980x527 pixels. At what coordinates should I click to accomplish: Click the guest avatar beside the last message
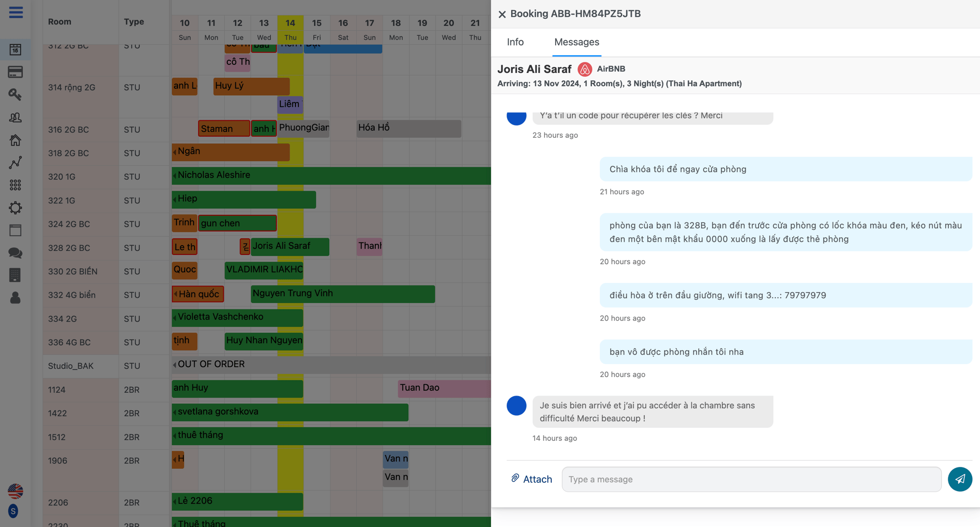point(516,406)
